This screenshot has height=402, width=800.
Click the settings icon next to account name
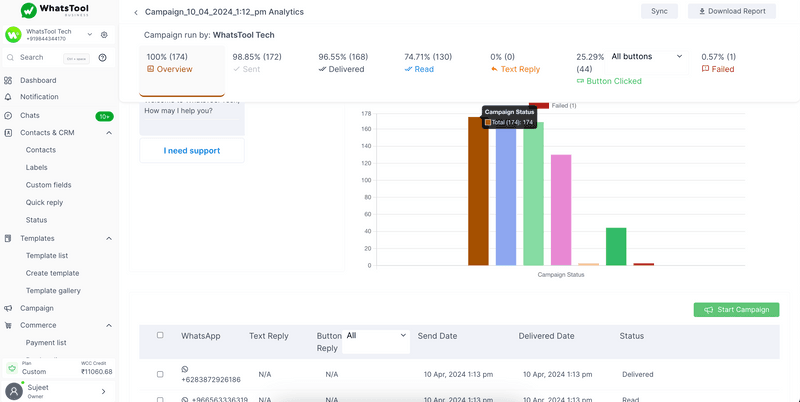104,35
